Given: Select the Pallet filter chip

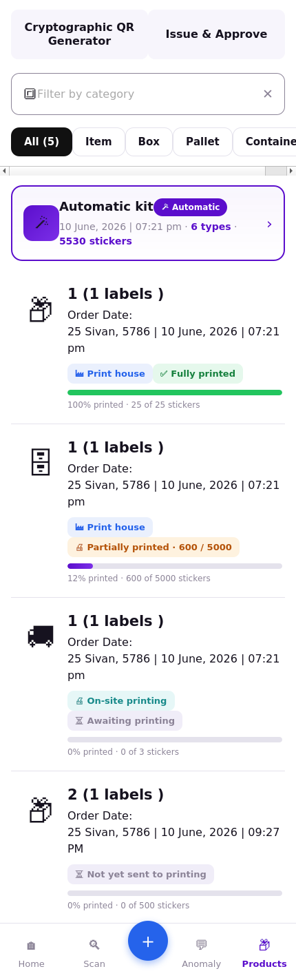Looking at the screenshot, I should tap(202, 142).
